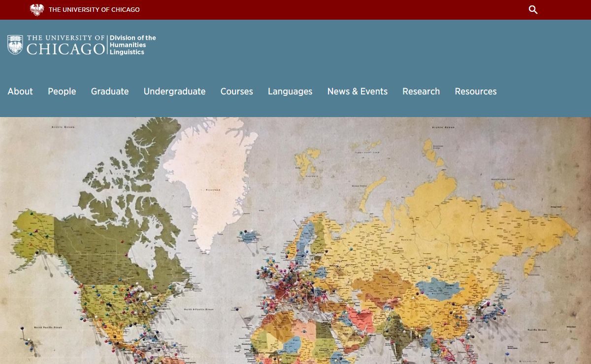Open the Division of the Humanities link
The height and width of the screenshot is (364, 591).
[133, 41]
